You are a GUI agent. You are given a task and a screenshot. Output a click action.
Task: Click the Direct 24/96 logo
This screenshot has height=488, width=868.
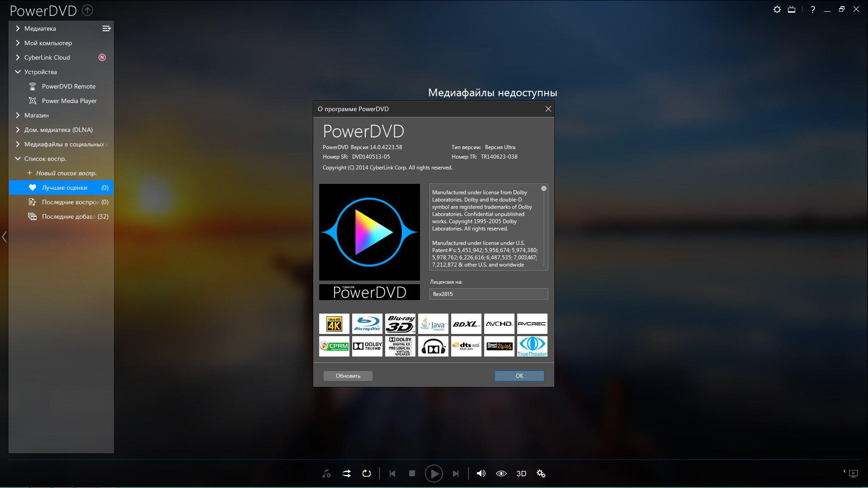pyautogui.click(x=499, y=346)
